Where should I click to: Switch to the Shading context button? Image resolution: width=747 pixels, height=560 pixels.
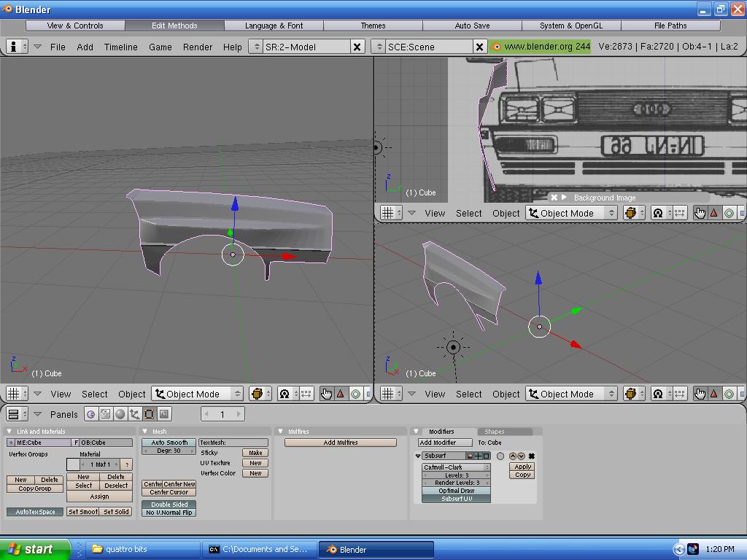pos(120,414)
